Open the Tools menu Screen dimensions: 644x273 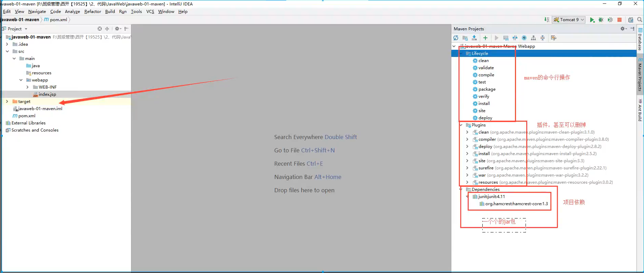coord(136,12)
